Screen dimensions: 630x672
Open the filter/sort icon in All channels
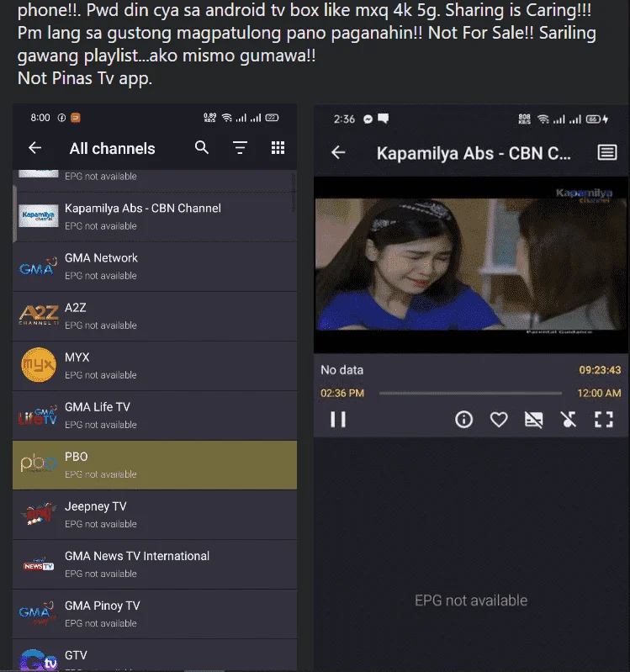pos(240,148)
